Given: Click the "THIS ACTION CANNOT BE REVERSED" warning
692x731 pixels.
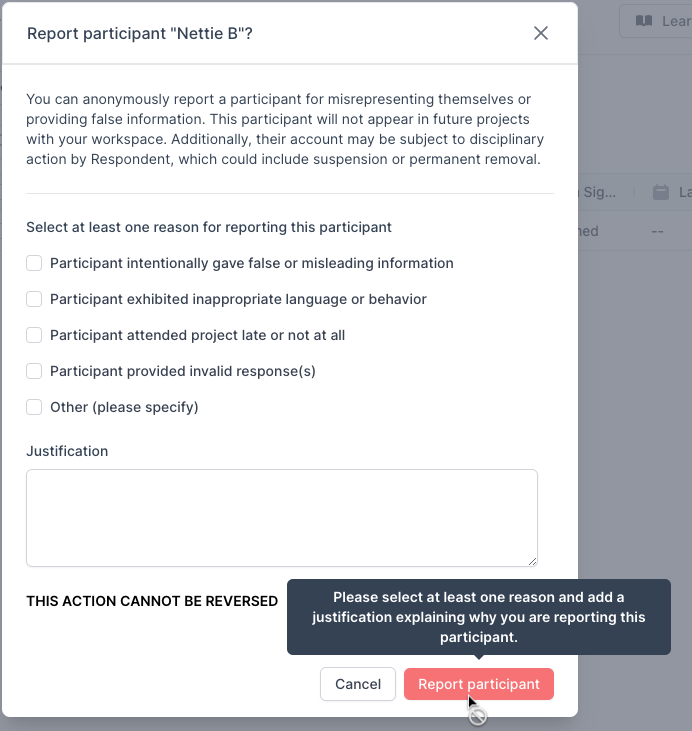Looking at the screenshot, I should point(152,601).
